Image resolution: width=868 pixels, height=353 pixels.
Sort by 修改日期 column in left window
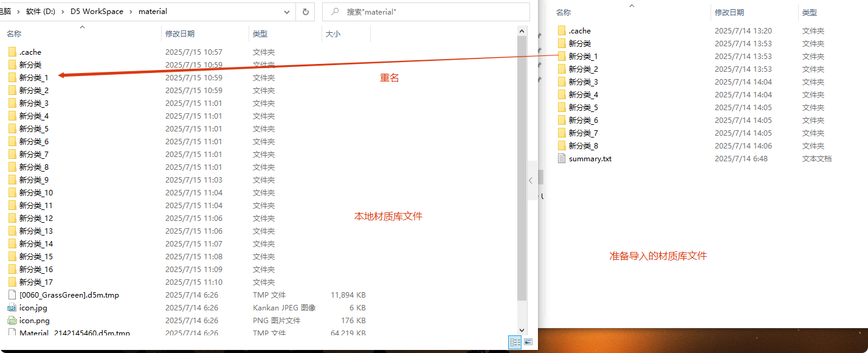180,34
